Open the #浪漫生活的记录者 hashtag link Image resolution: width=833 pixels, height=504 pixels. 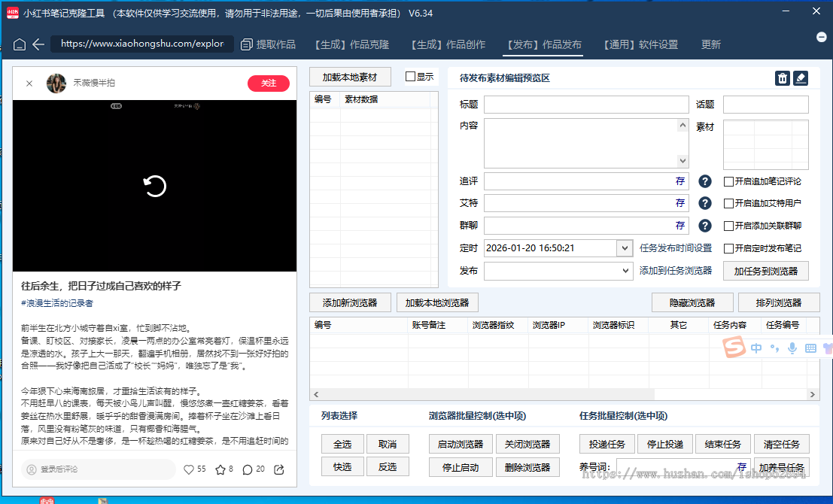click(x=57, y=303)
